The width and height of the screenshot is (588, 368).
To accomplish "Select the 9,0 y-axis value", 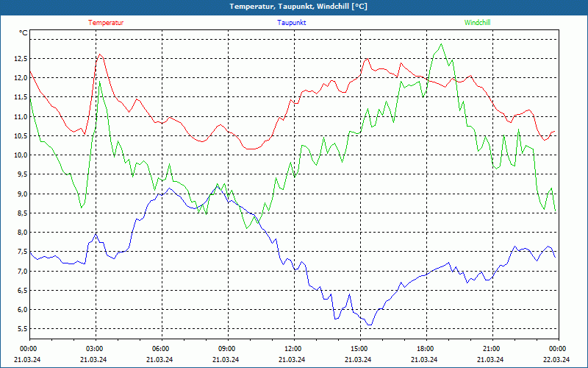I will pyautogui.click(x=23, y=194).
